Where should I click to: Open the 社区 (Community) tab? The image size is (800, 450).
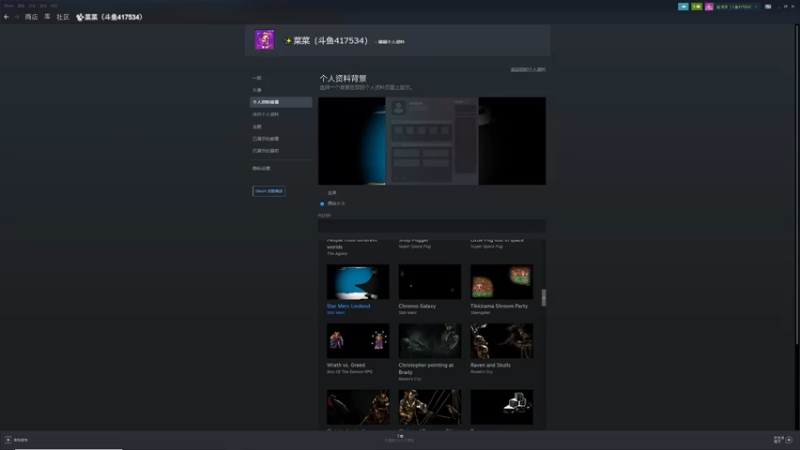(x=63, y=17)
